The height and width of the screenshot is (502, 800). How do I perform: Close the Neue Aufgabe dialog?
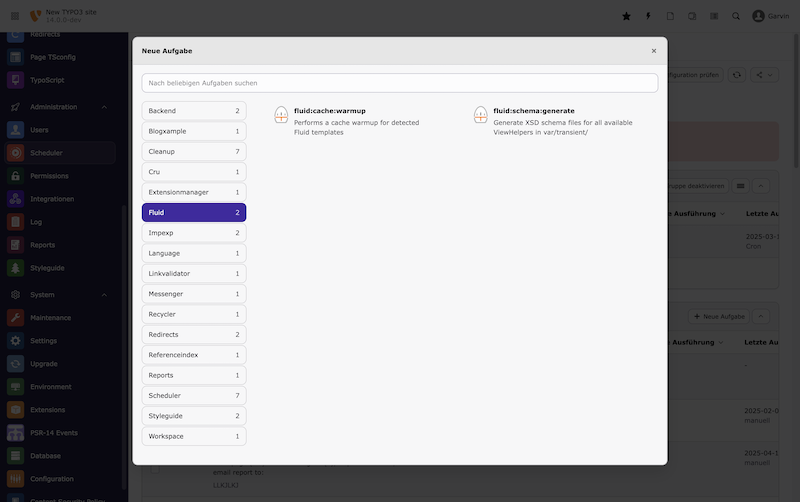pos(654,50)
